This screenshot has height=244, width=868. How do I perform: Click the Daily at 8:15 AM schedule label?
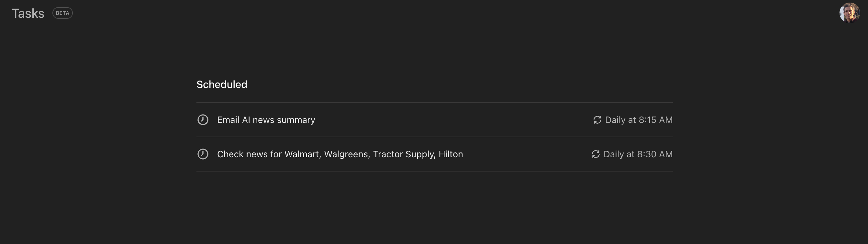(639, 120)
